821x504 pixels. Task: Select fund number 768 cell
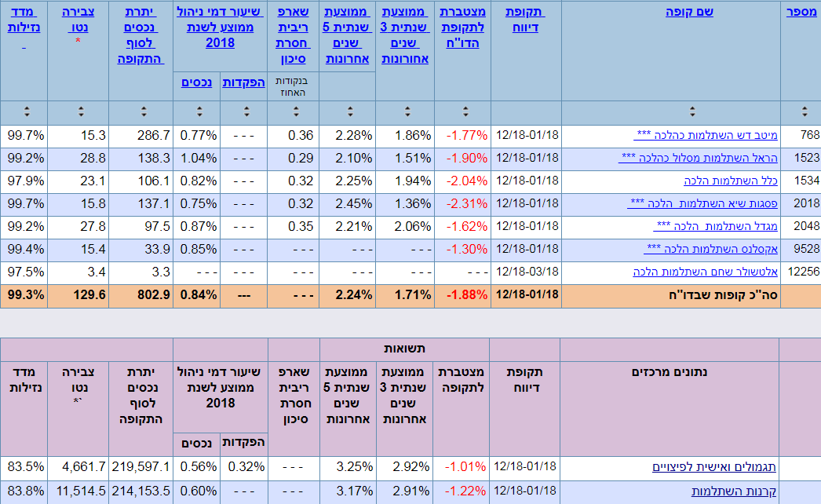[x=801, y=135]
